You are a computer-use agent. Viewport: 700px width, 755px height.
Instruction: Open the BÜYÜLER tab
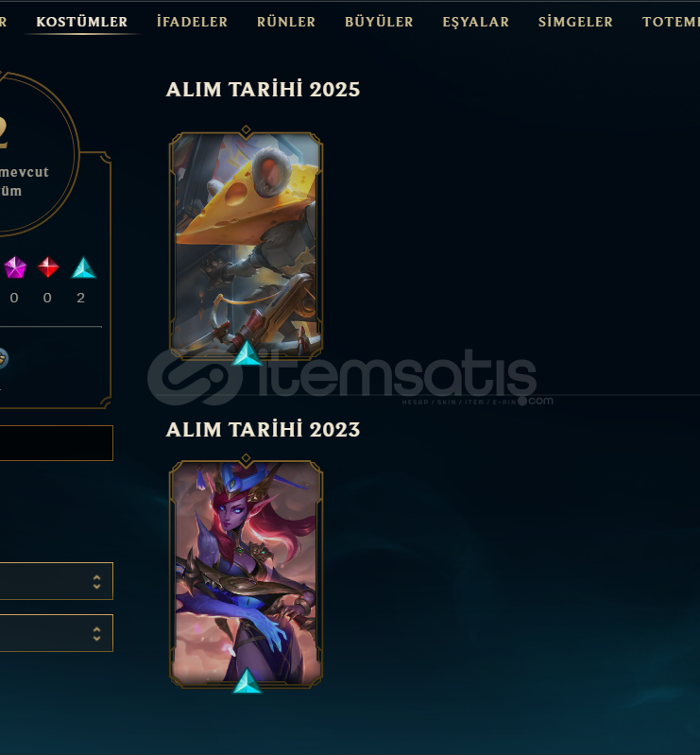(379, 22)
